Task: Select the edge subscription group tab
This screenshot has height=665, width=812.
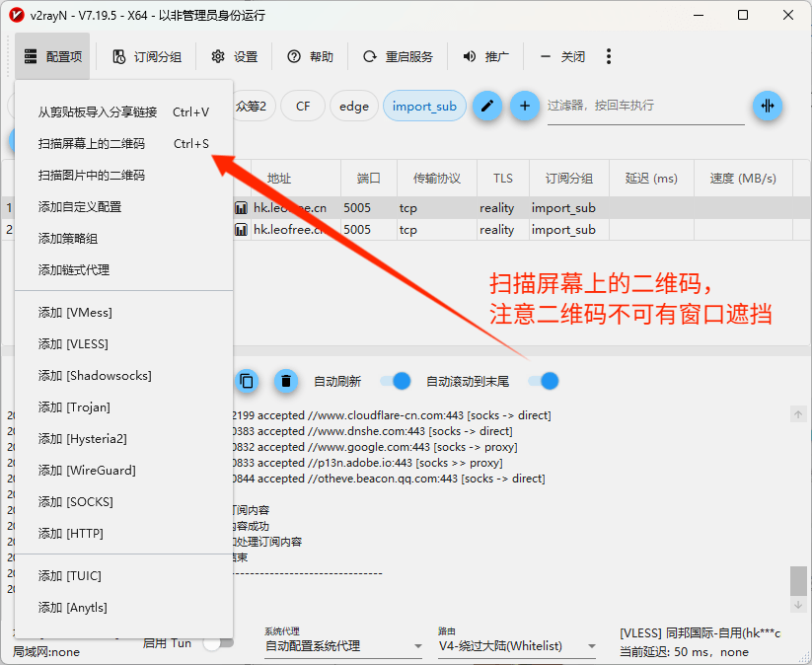Action: 354,107
